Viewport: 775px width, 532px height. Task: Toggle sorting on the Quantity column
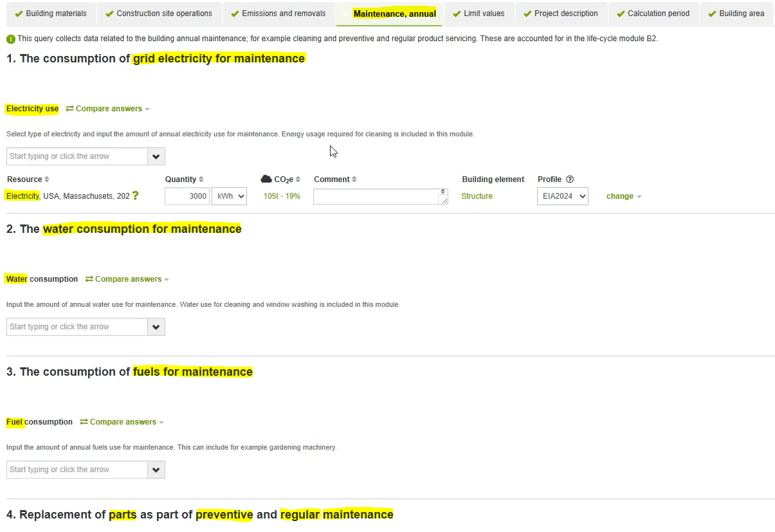pos(201,179)
